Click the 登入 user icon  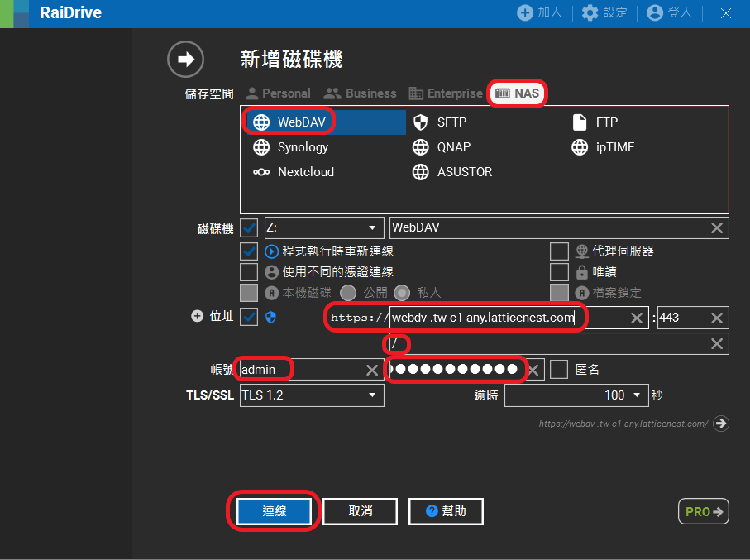[655, 12]
